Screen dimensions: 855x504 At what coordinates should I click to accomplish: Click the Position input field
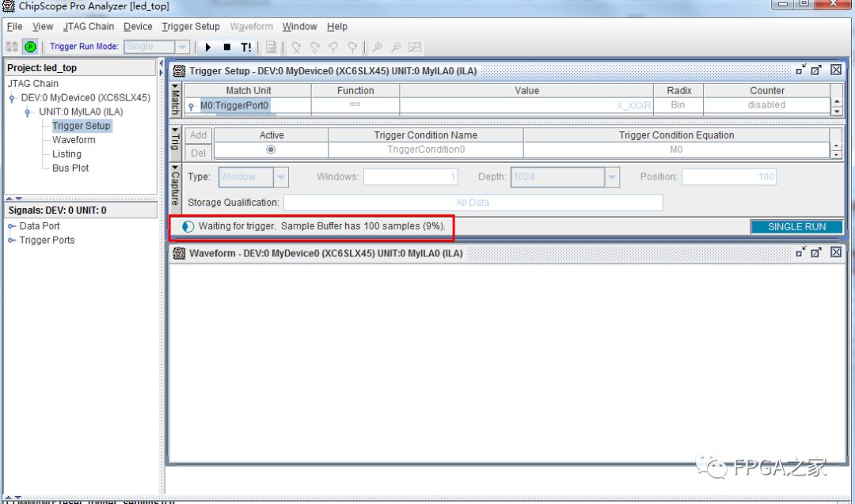click(x=729, y=177)
